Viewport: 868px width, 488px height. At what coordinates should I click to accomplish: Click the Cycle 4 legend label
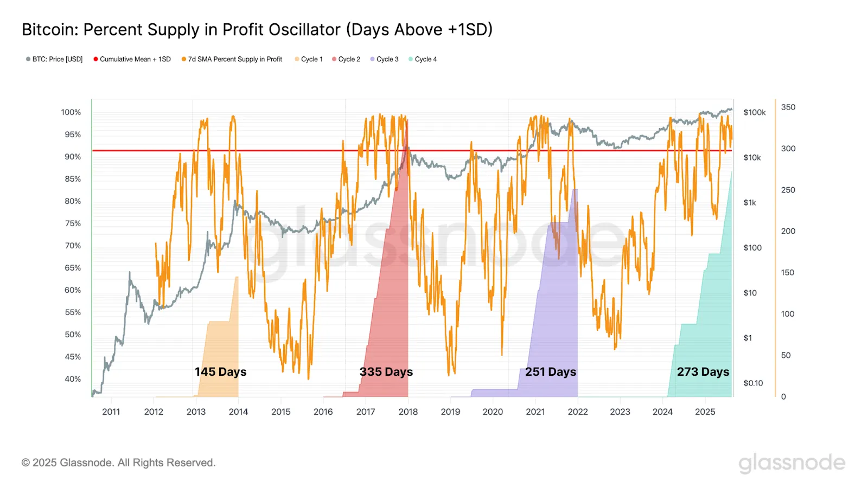[426, 59]
